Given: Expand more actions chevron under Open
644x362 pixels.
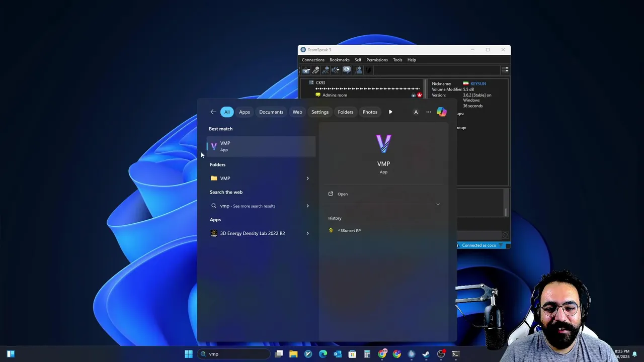Looking at the screenshot, I should pyautogui.click(x=438, y=204).
